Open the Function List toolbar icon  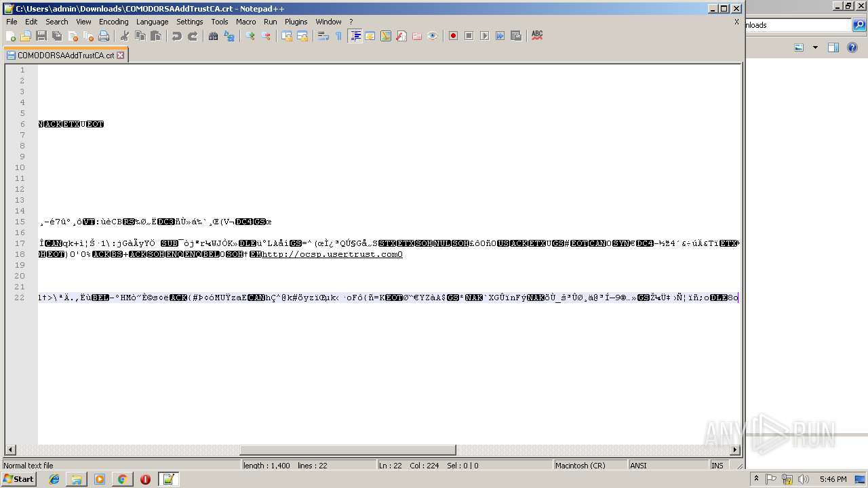(401, 36)
